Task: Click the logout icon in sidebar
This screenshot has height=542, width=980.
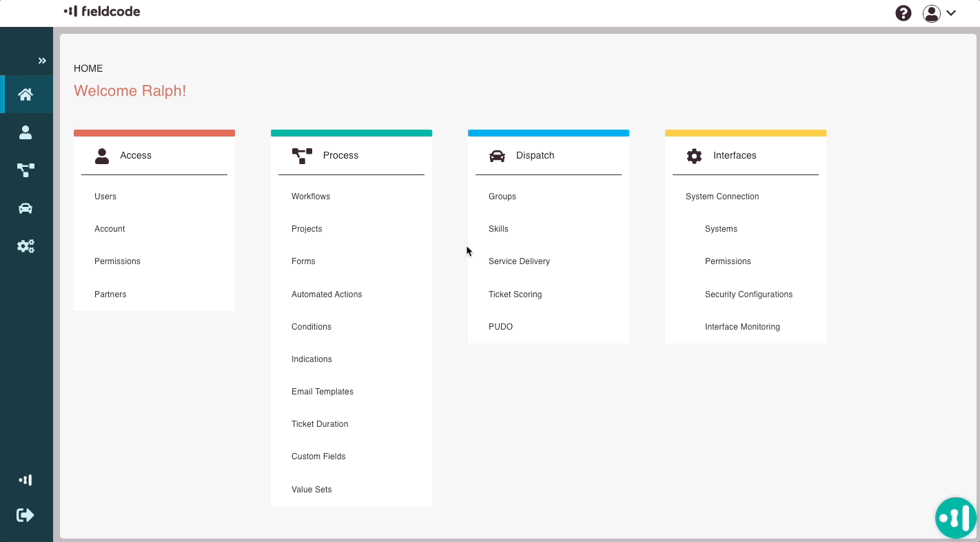Action: click(x=25, y=515)
